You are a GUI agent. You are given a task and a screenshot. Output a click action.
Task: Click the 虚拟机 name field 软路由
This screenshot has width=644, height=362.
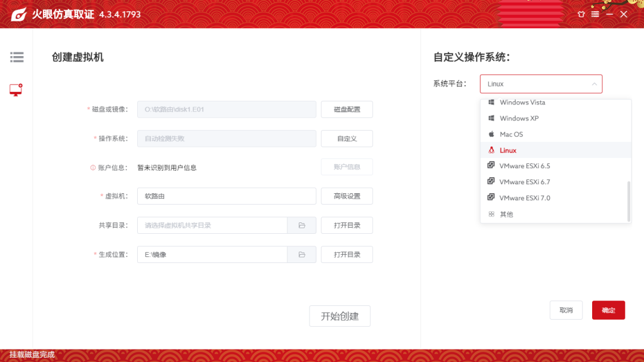tap(227, 196)
